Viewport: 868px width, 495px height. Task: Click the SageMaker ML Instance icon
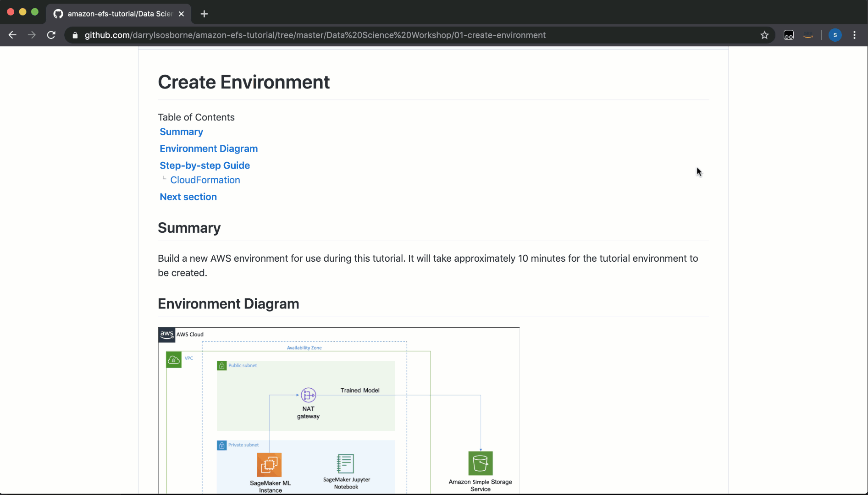tap(269, 465)
